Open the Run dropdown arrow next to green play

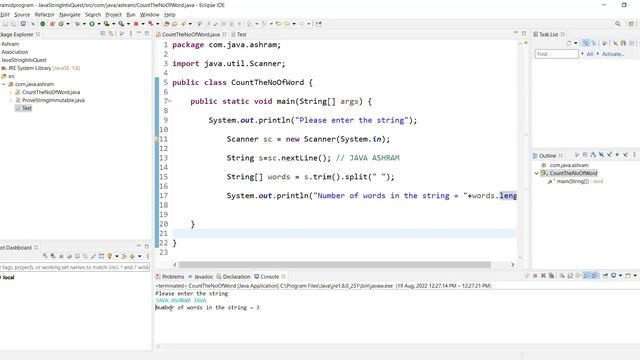click(x=99, y=24)
